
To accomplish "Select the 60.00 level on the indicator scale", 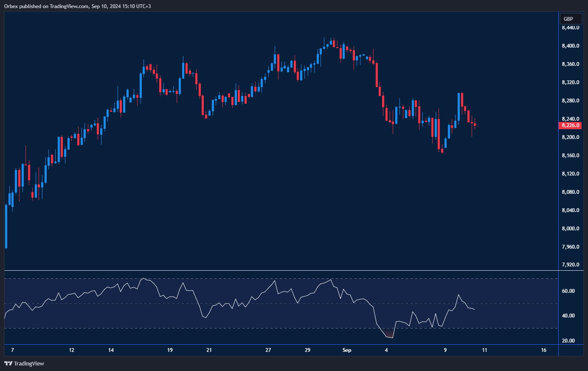I will [x=568, y=291].
